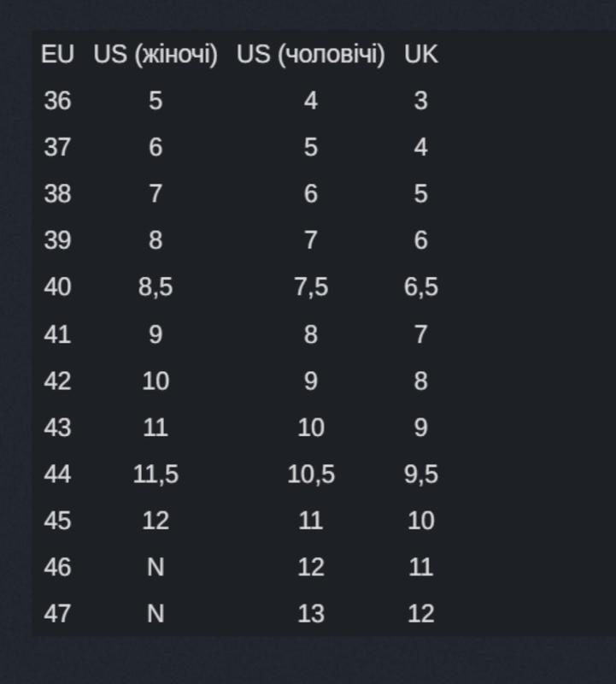Select EU size 45 cell

57,521
